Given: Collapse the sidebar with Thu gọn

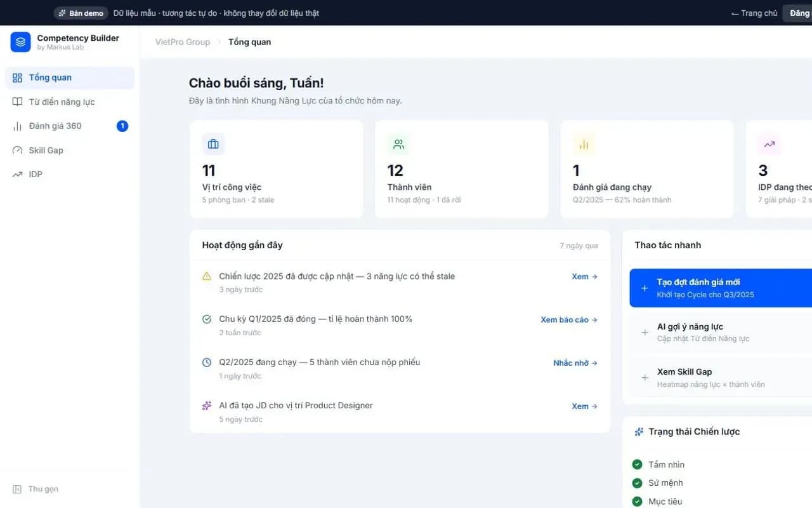Looking at the screenshot, I should [36, 489].
